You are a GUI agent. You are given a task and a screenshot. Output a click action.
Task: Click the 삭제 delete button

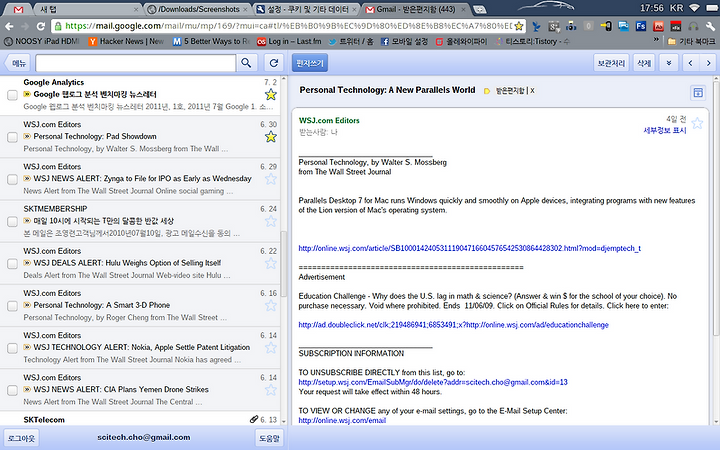click(644, 63)
